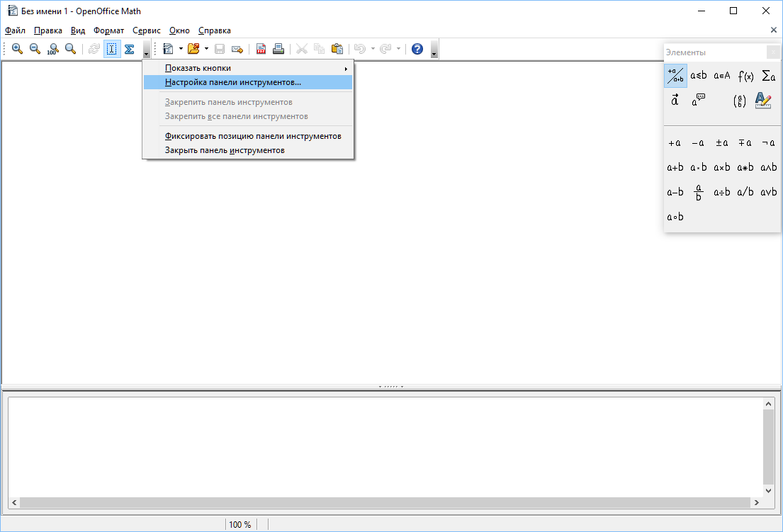
Task: Select the Operators (Σa) category
Action: tap(769, 76)
